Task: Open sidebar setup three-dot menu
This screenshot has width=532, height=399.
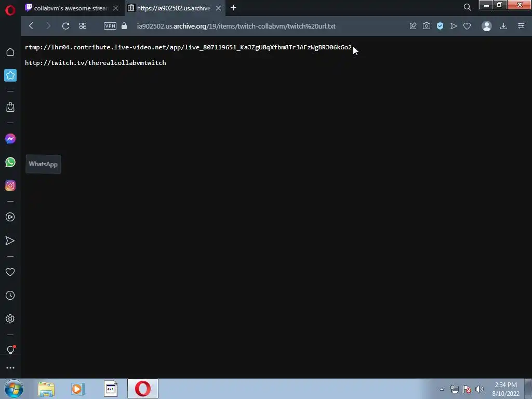Action: click(x=10, y=368)
